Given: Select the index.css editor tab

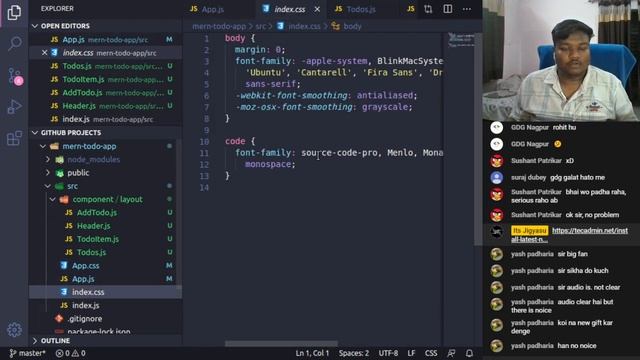Looking at the screenshot, I should click(289, 9).
